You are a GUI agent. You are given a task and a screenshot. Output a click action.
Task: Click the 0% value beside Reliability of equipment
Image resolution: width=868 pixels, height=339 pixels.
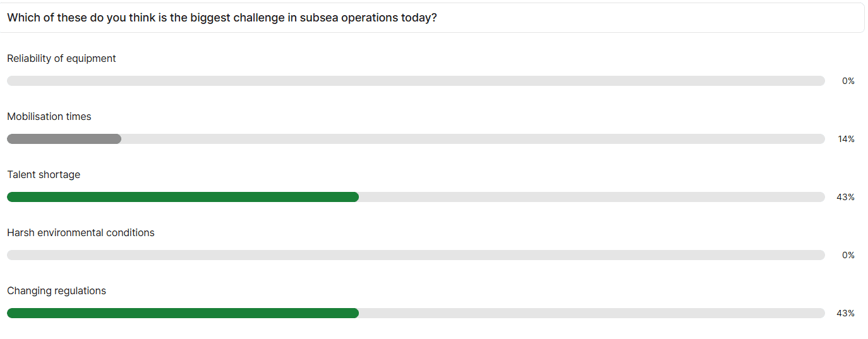[x=848, y=81]
